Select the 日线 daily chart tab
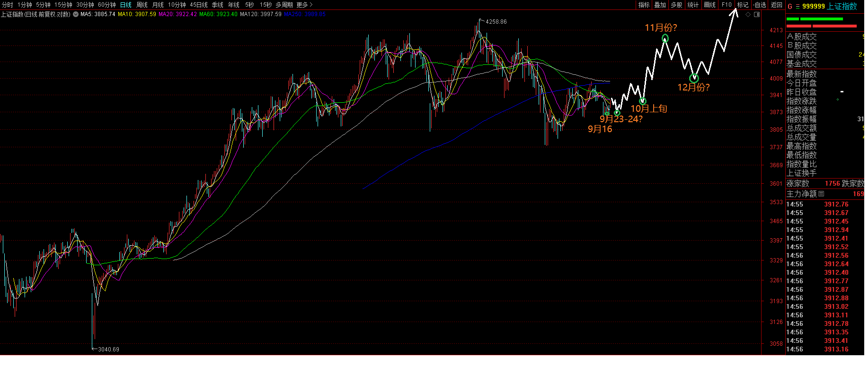 tap(126, 5)
